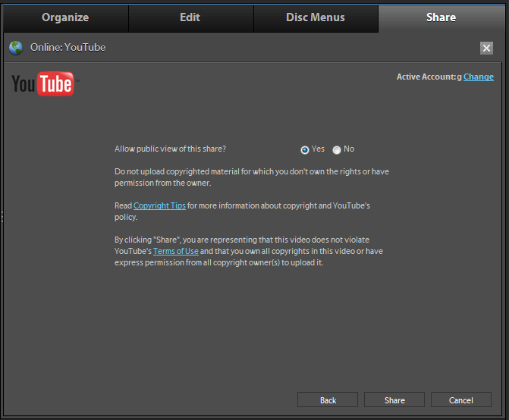
Task: Switch to the Organize tab
Action: (x=66, y=18)
